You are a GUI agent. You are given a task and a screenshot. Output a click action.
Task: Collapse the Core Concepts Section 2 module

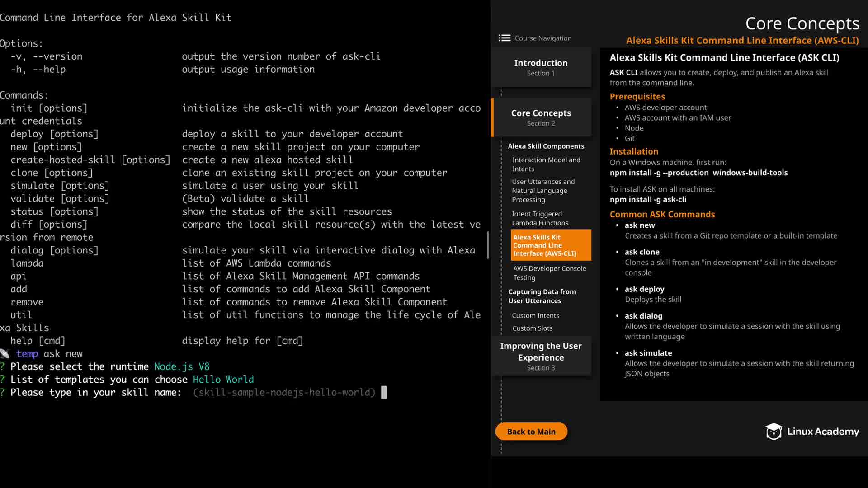pyautogui.click(x=541, y=117)
